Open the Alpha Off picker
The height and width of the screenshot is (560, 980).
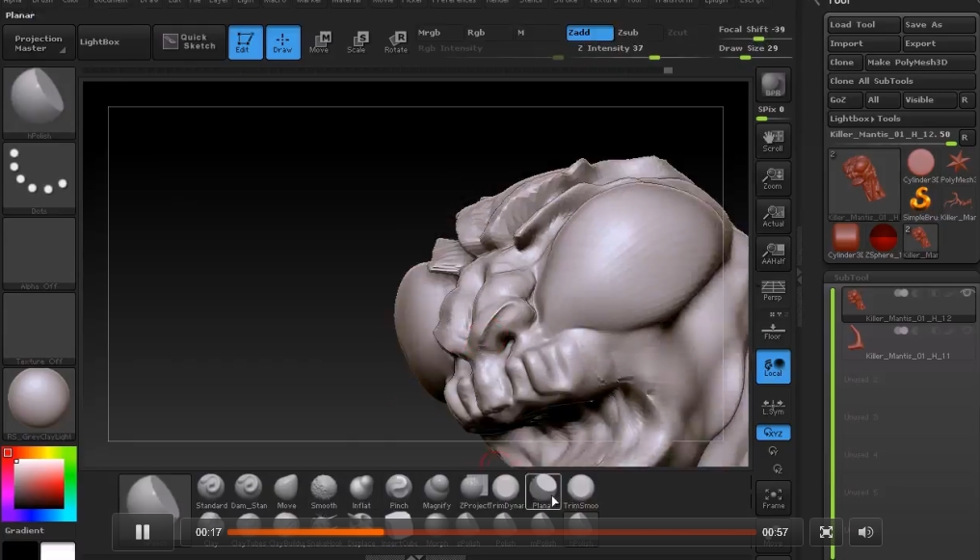coord(39,253)
